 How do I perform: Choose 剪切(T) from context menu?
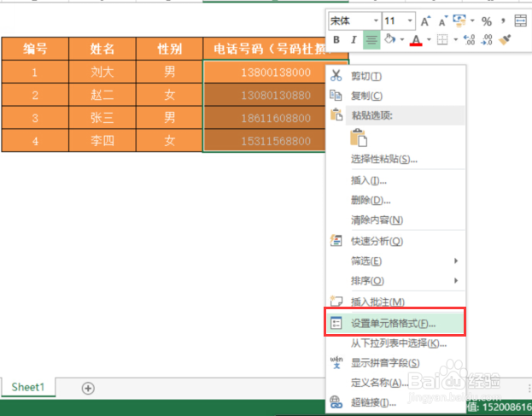[395, 76]
